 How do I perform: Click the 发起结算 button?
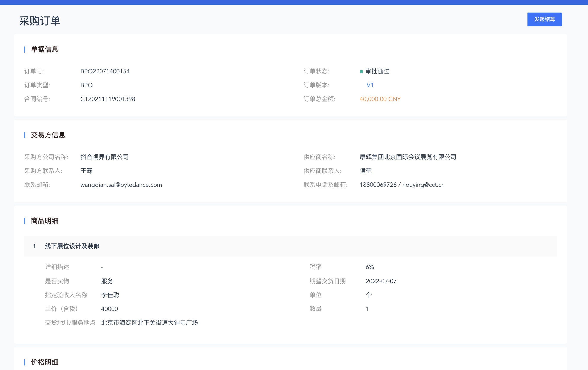(x=544, y=19)
